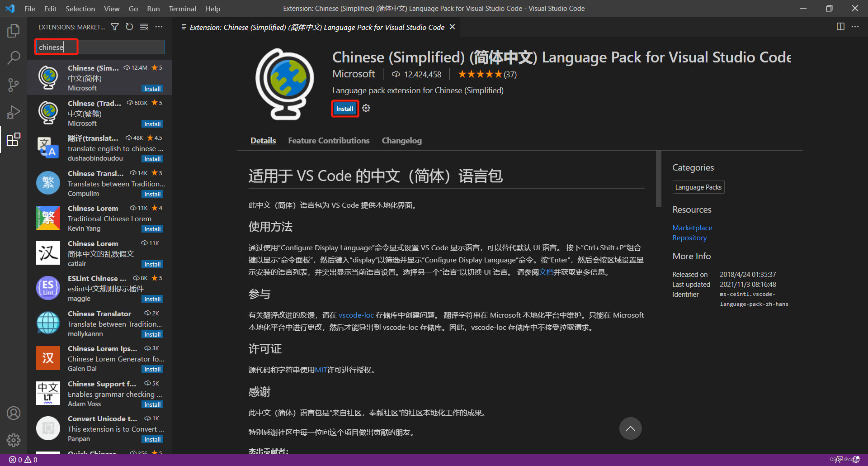Install Kevin Yang Chinese Lorem extension
The width and height of the screenshot is (868, 466).
point(152,229)
